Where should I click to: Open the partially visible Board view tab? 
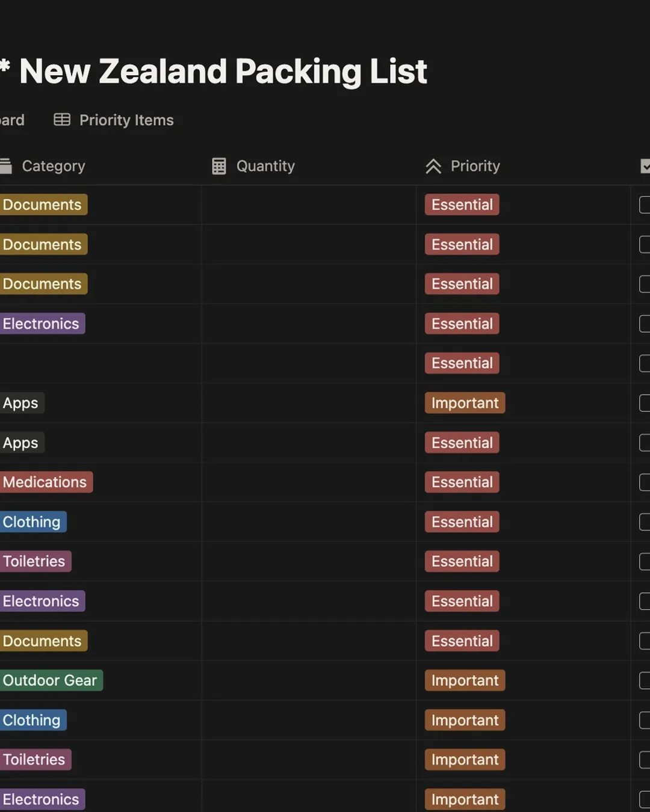[12, 120]
